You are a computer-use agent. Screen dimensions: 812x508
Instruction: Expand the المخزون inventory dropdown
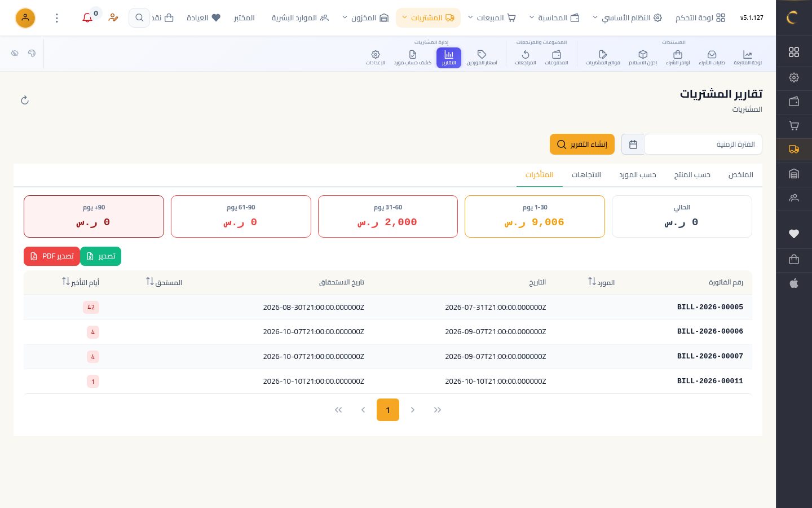pos(365,18)
